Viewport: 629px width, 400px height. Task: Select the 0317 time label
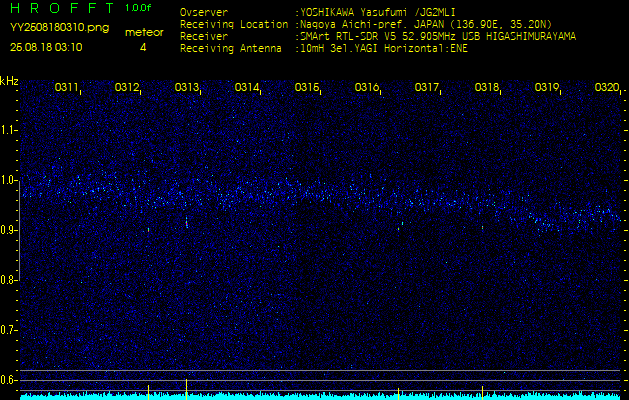click(426, 87)
